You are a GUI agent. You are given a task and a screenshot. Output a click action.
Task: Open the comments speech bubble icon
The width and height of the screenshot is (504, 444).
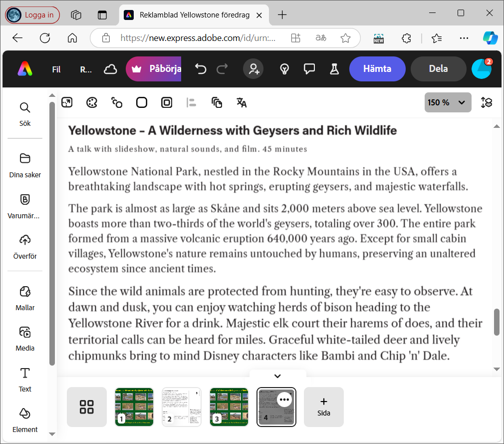point(309,69)
